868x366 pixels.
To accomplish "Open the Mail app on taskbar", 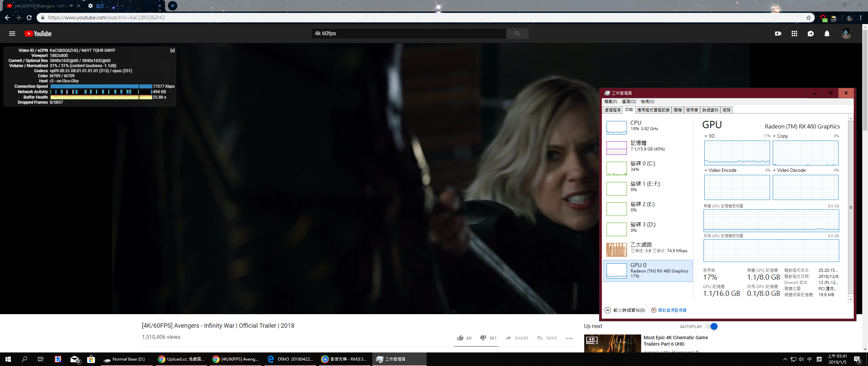I will coord(75,359).
